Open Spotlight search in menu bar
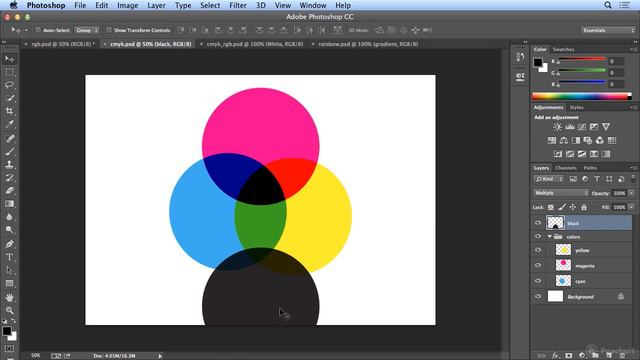The height and width of the screenshot is (360, 640). 608,5
